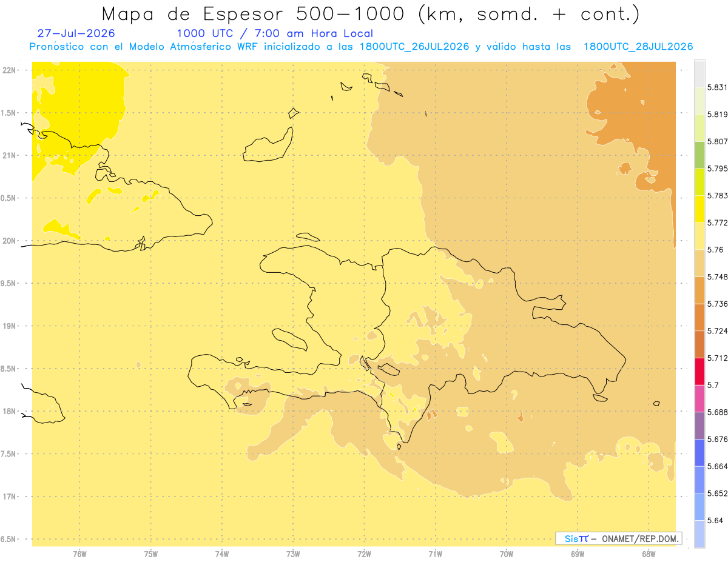Click the '5.807' legend value
This screenshot has width=728, height=562.
(x=717, y=141)
